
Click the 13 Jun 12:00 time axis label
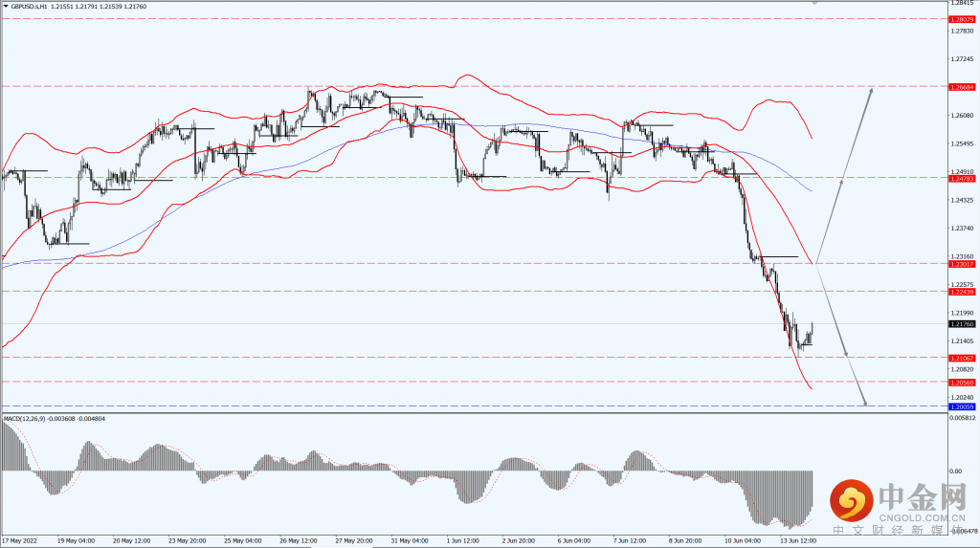[x=798, y=540]
